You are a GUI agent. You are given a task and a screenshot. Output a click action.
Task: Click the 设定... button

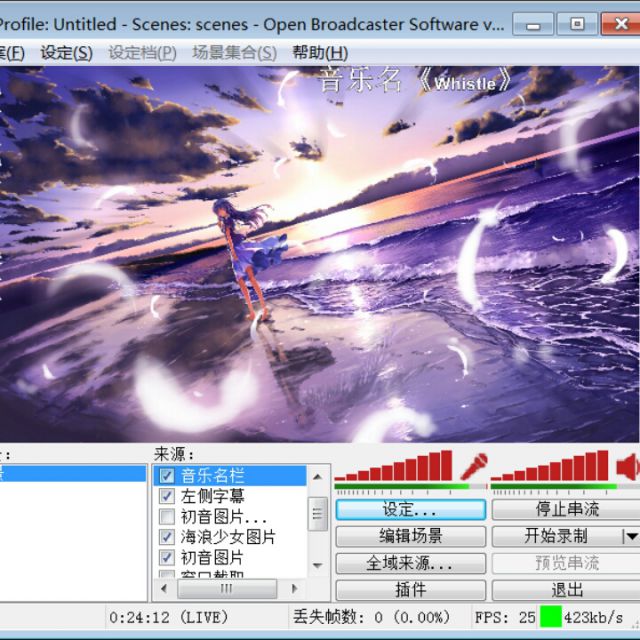[x=411, y=509]
